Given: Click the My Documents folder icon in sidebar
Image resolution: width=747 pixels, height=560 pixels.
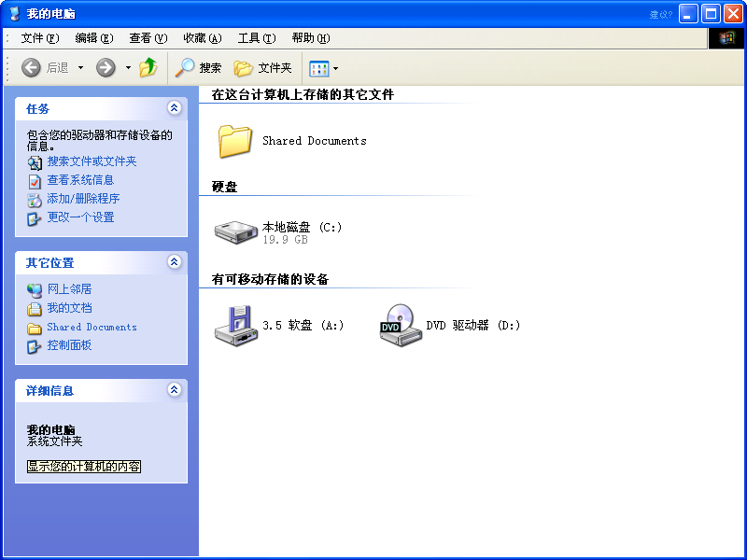Looking at the screenshot, I should click(35, 310).
